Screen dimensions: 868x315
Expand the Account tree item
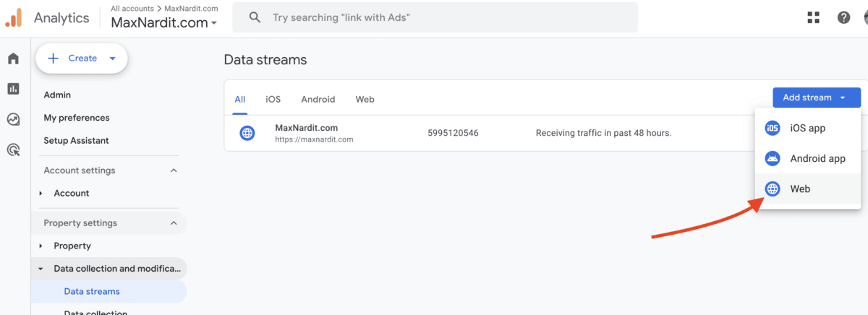click(41, 194)
